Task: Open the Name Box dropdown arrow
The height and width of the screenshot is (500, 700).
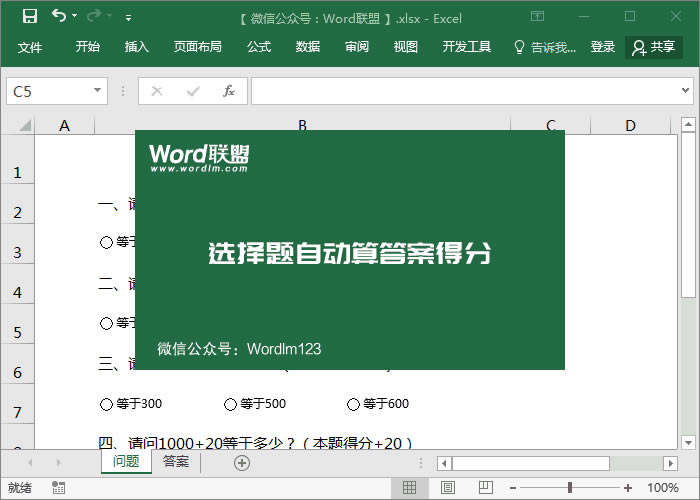Action: [x=98, y=91]
